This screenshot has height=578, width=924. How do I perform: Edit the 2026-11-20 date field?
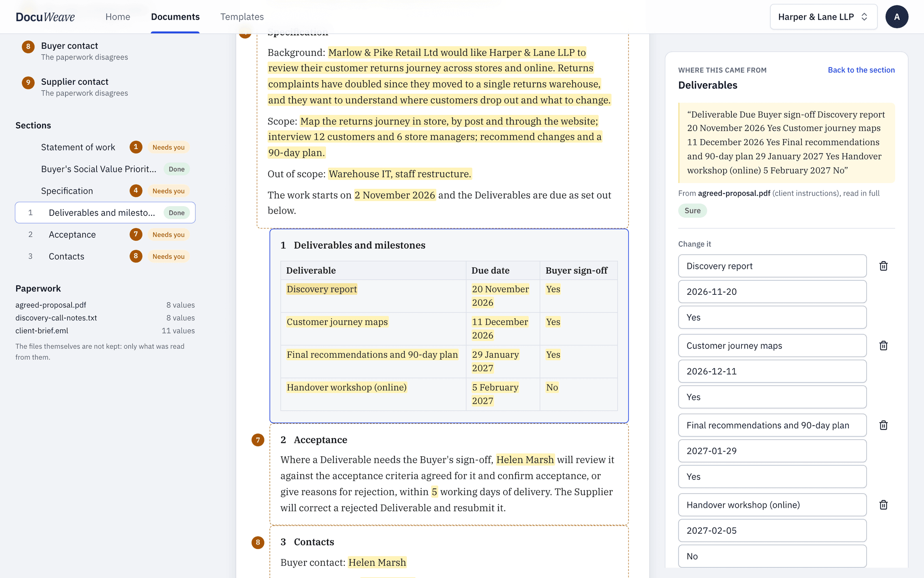[772, 292]
